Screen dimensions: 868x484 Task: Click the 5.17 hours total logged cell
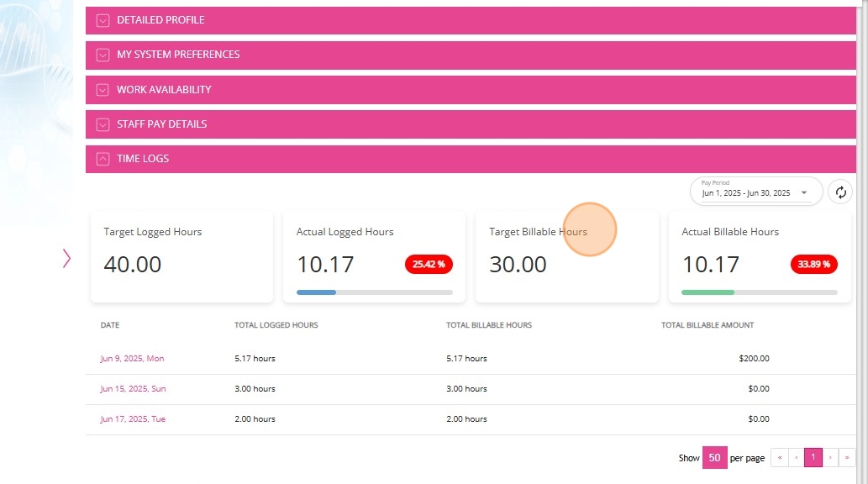255,358
